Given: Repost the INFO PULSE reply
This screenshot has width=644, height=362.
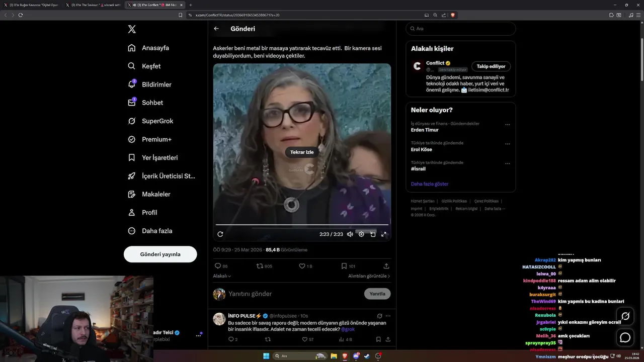Looking at the screenshot, I should [268, 339].
